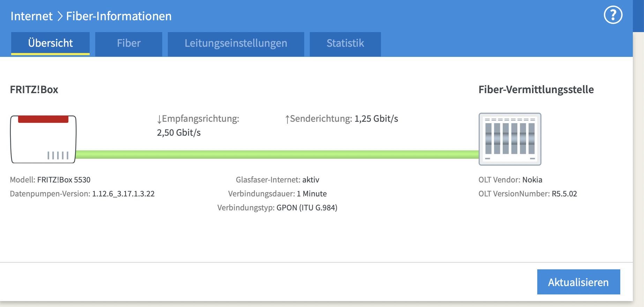Click the 1,25 Gbit/s upstream value
Image resolution: width=644 pixels, height=307 pixels.
point(376,119)
